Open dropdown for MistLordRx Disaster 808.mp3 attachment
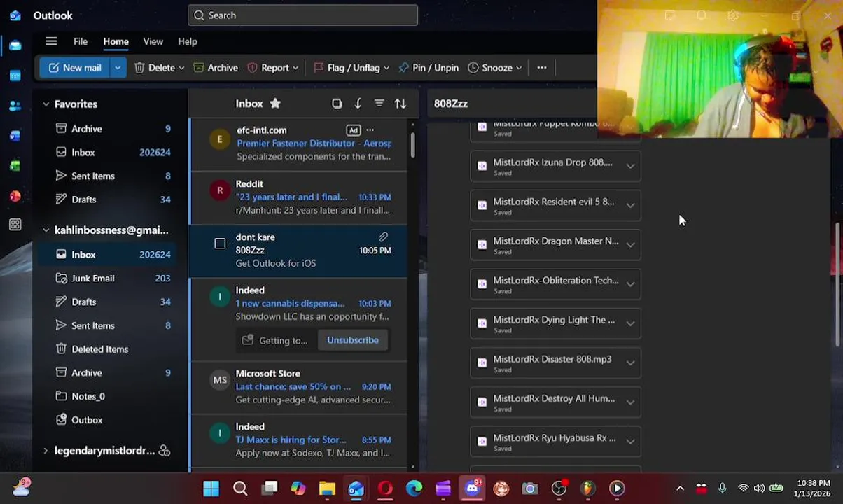The width and height of the screenshot is (843, 504). point(630,363)
